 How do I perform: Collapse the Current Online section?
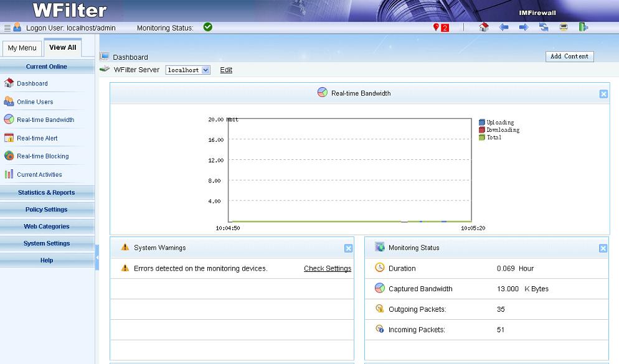(x=47, y=67)
